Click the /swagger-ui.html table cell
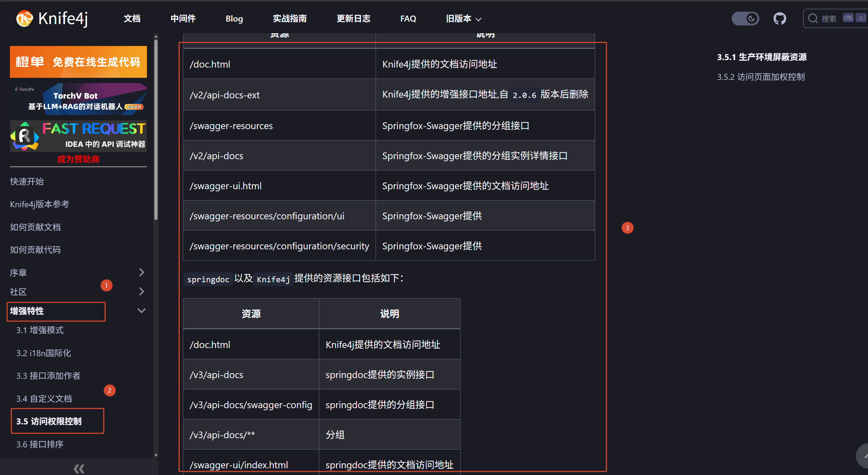868x475 pixels. 279,186
